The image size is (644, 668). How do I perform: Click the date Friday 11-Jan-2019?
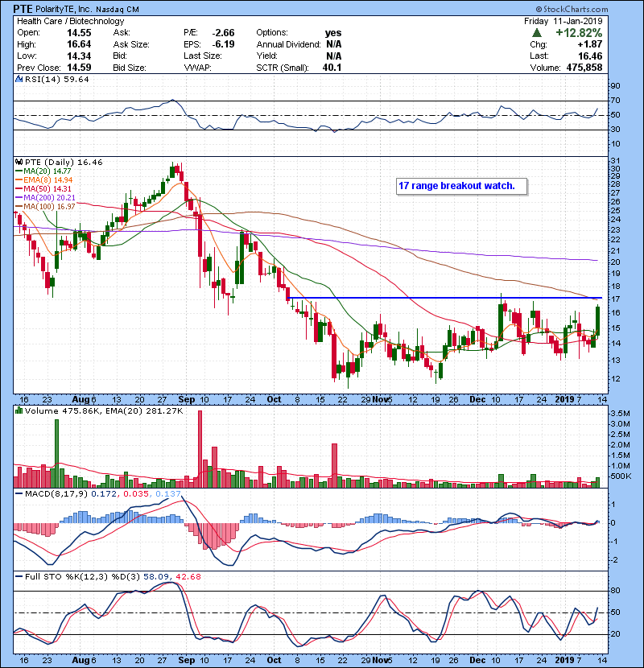tap(563, 21)
